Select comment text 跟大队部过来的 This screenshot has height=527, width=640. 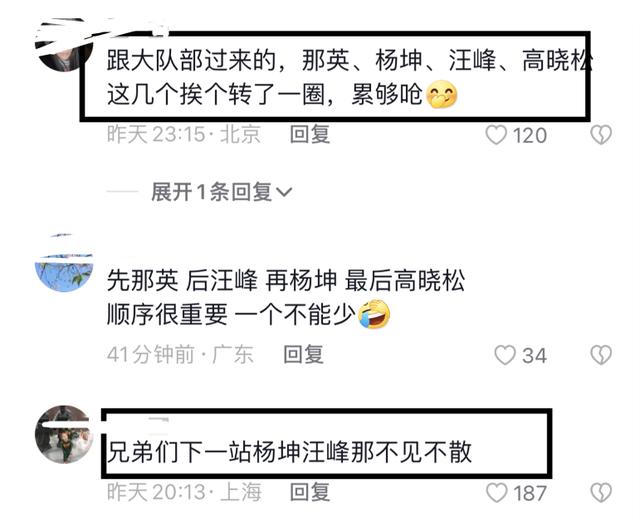click(x=191, y=60)
